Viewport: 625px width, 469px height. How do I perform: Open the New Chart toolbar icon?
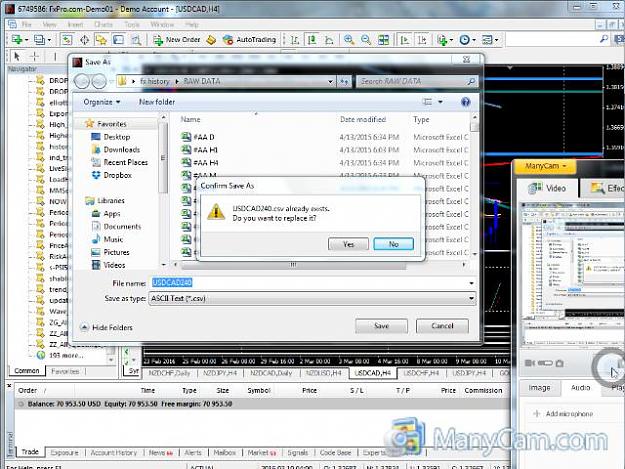pyautogui.click(x=17, y=39)
